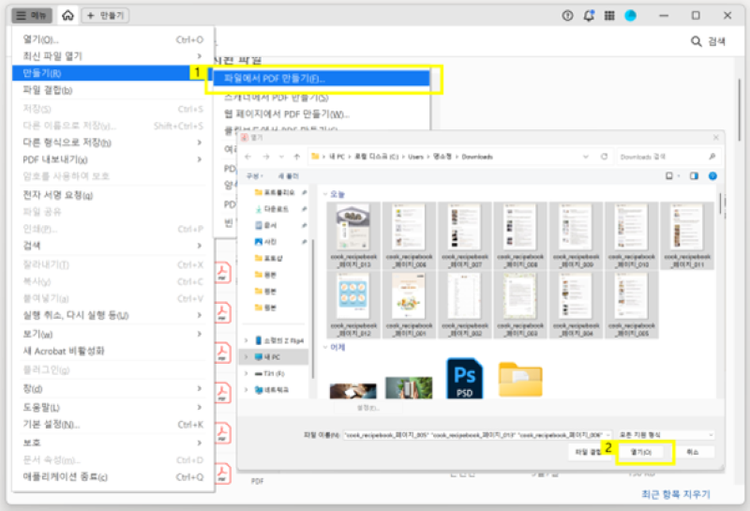Viewport: 750px width, 511px height.
Task: Choose 애플리케이션 종료(c) menu entry
Action: 113,477
